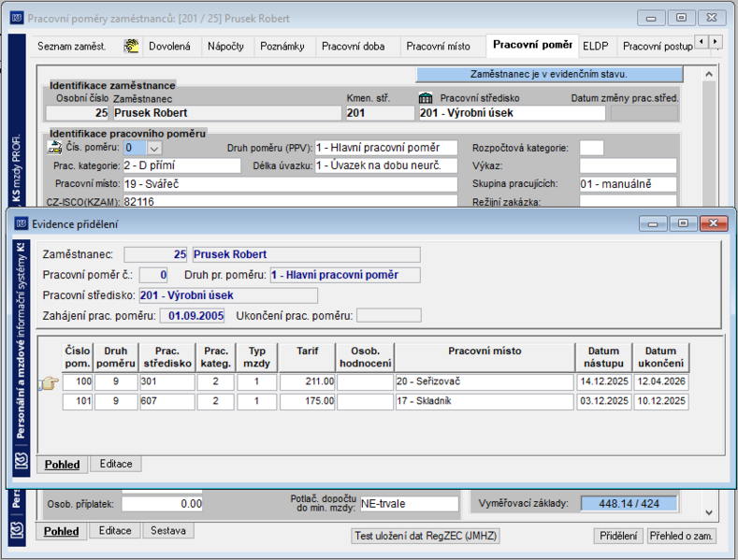Select the Pracovní poměr tab
The width and height of the screenshot is (738, 560).
pyautogui.click(x=532, y=45)
